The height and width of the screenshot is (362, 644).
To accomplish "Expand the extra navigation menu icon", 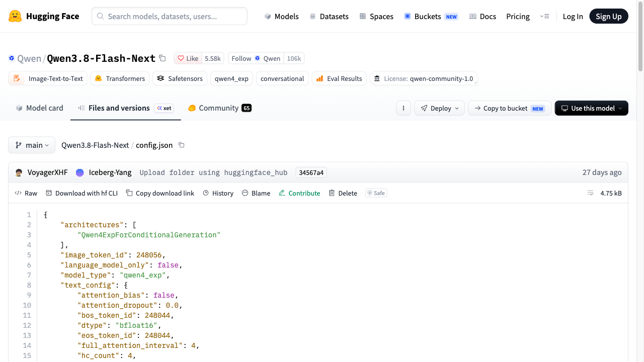I will (x=544, y=16).
